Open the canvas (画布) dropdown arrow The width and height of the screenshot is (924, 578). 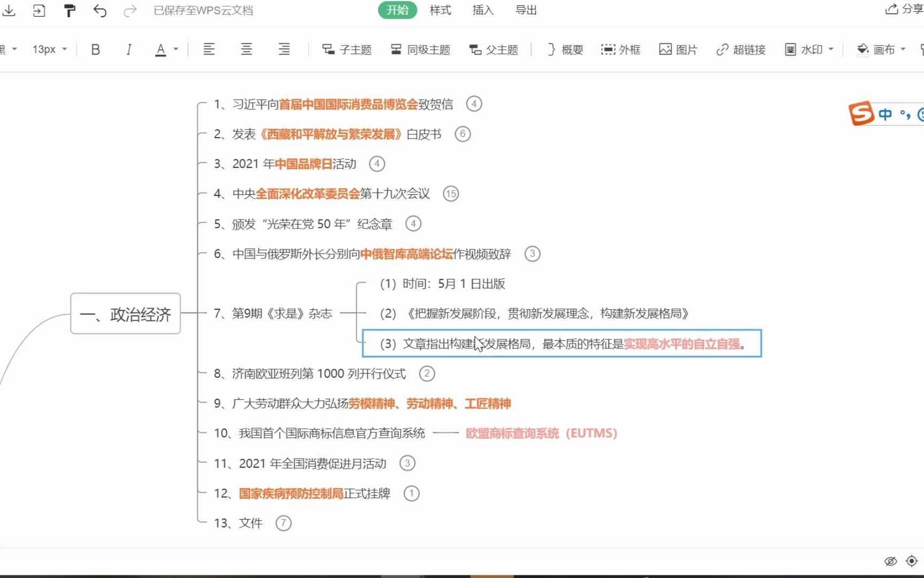point(903,49)
